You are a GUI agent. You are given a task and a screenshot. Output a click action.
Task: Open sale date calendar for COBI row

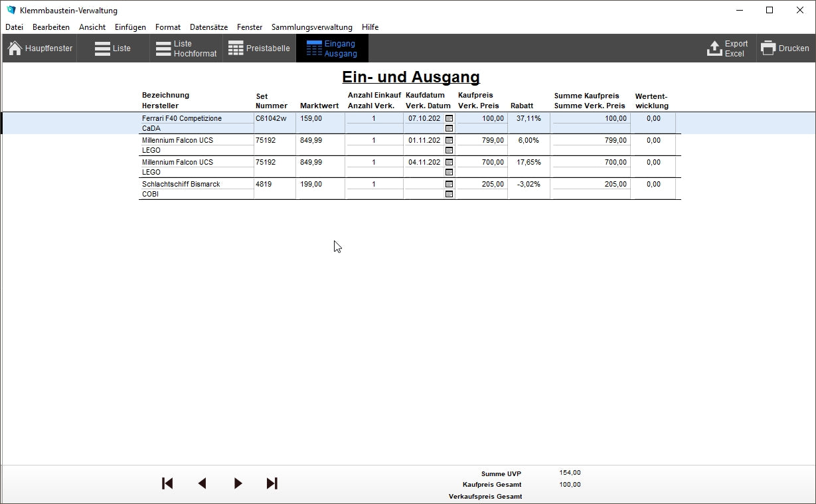coord(449,195)
